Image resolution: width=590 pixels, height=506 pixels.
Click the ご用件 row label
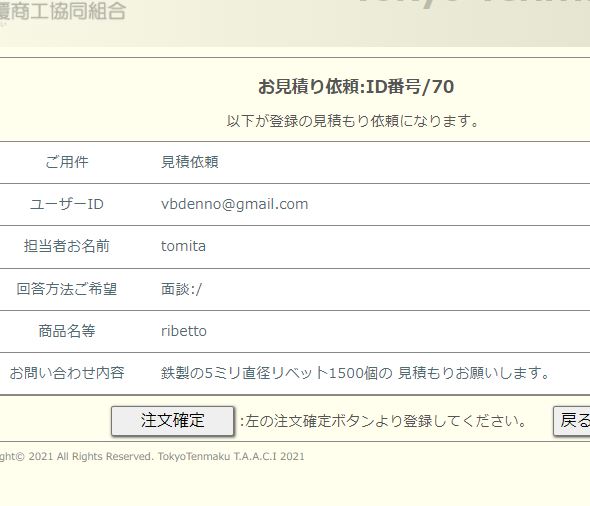[x=67, y=162]
